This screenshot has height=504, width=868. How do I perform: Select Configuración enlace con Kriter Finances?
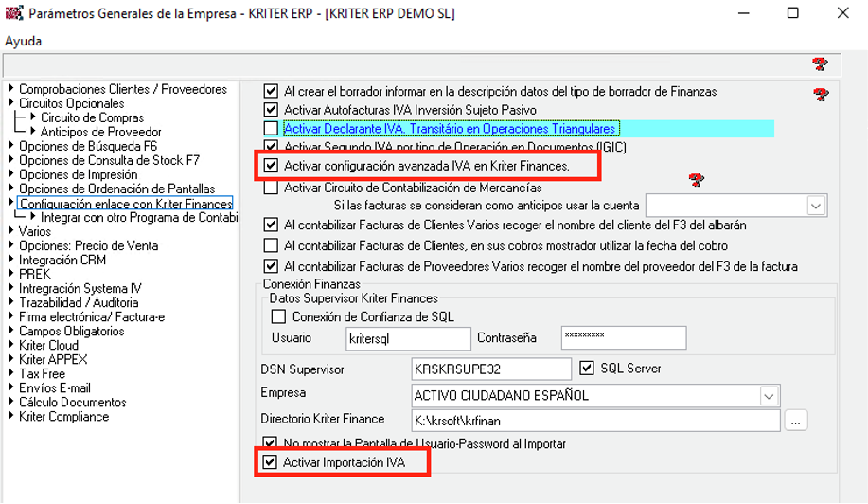tap(126, 204)
